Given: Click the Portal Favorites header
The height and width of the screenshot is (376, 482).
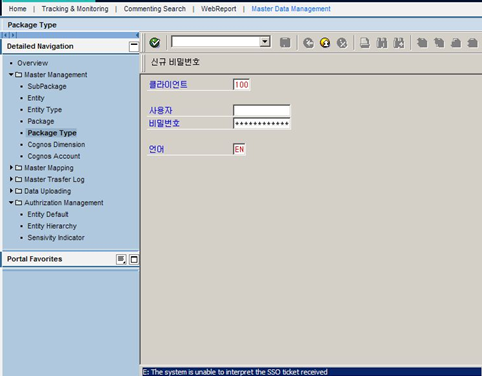Looking at the screenshot, I should tap(35, 259).
